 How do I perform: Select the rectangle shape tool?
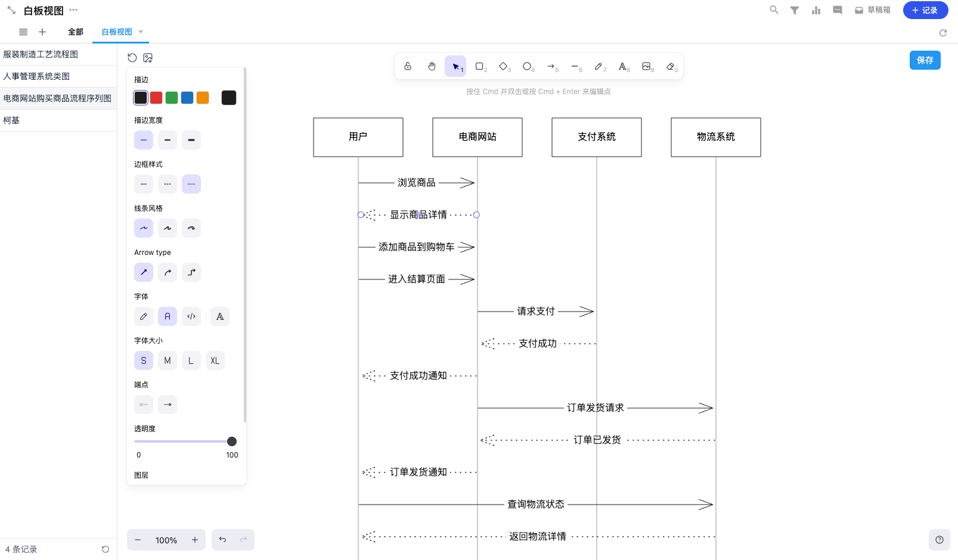[x=479, y=66]
